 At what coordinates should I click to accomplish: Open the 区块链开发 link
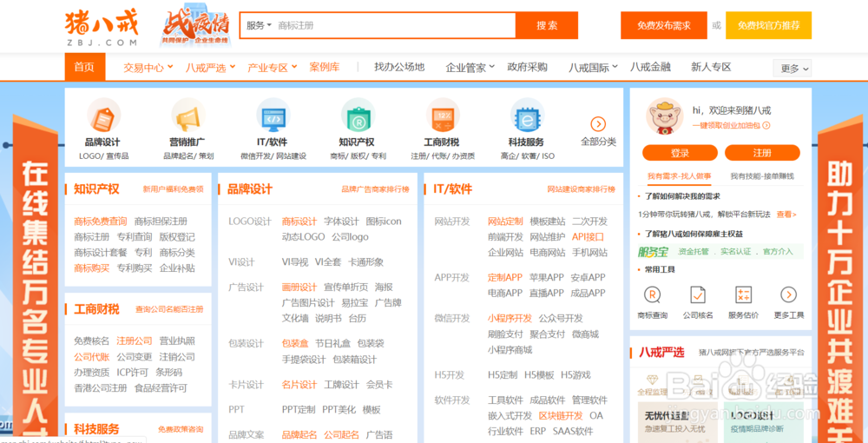(561, 415)
